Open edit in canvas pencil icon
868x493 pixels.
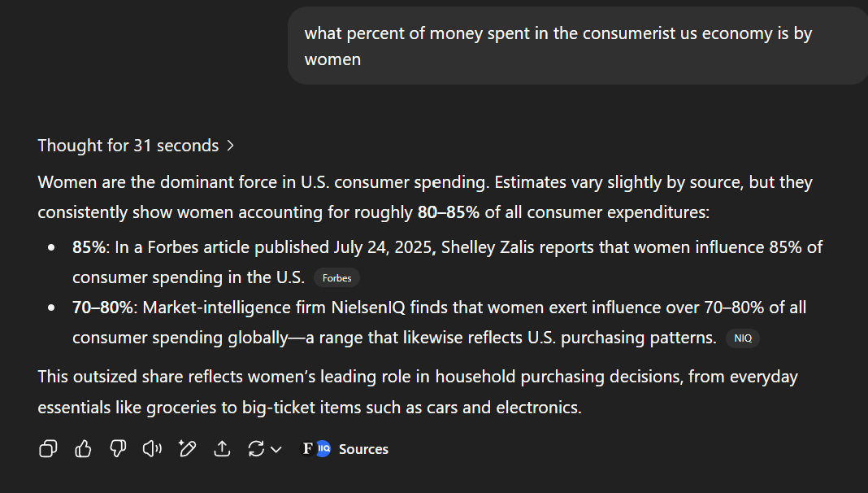click(187, 449)
